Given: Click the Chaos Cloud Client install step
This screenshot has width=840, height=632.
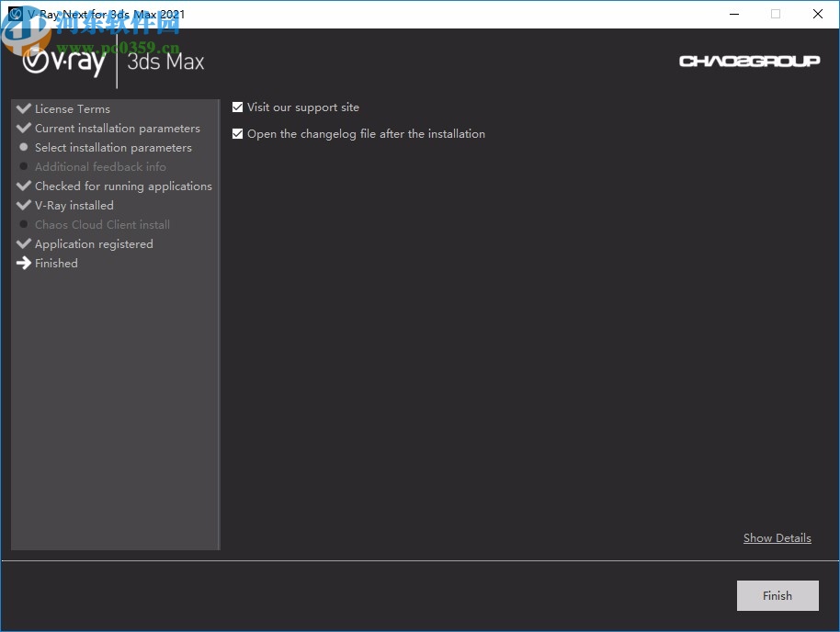Looking at the screenshot, I should (x=102, y=225).
